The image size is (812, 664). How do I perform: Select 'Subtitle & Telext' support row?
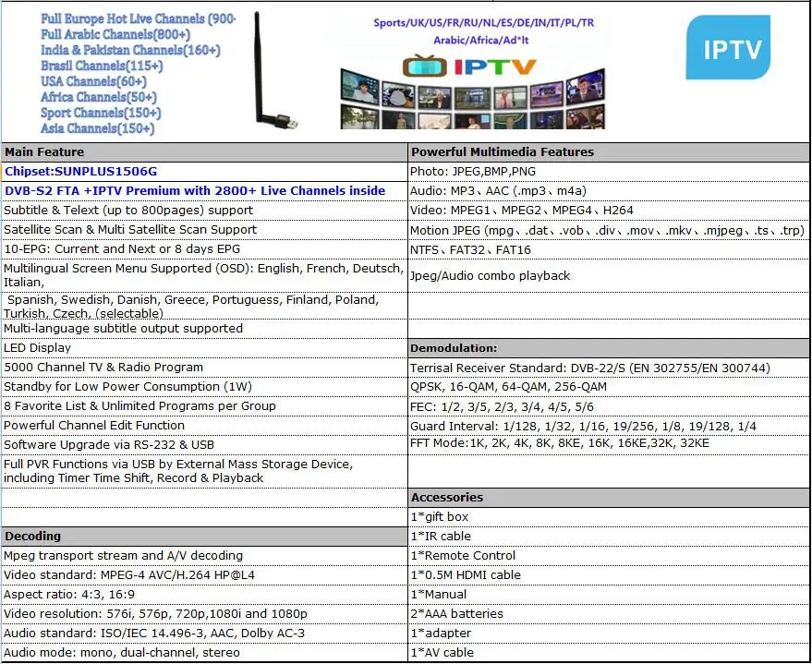(204, 211)
